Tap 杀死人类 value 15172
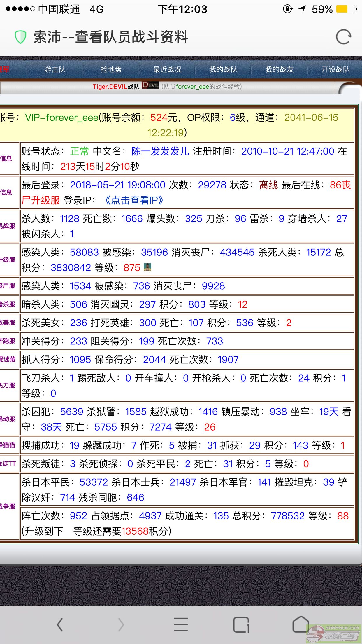 (x=319, y=252)
